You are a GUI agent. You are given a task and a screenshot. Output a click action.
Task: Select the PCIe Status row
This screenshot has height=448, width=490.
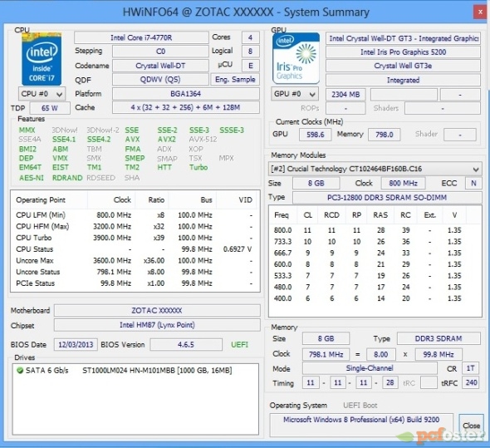135,283
